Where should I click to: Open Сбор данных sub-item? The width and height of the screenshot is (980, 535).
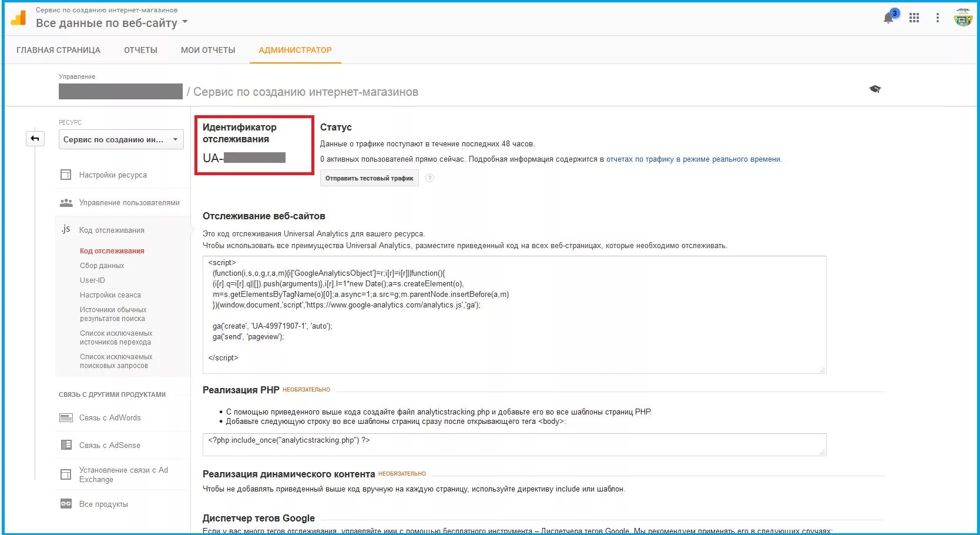tap(102, 266)
